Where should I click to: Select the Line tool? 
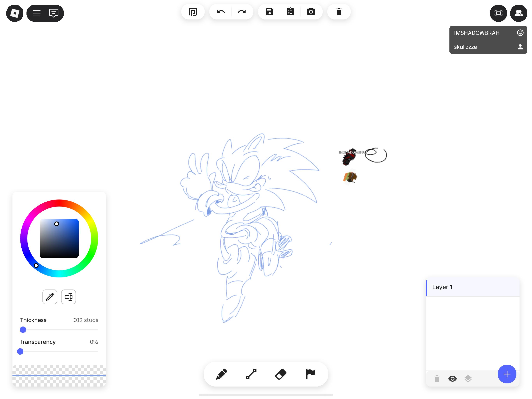pyautogui.click(x=251, y=374)
